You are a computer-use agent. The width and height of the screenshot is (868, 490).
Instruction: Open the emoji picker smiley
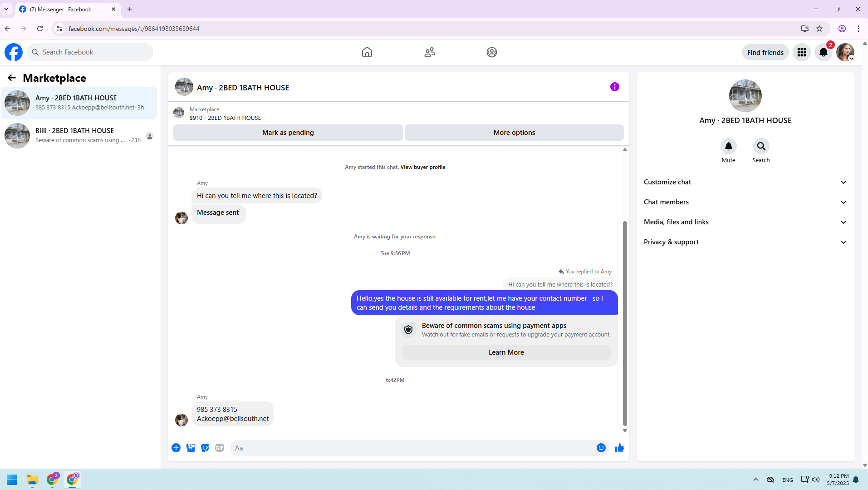601,448
